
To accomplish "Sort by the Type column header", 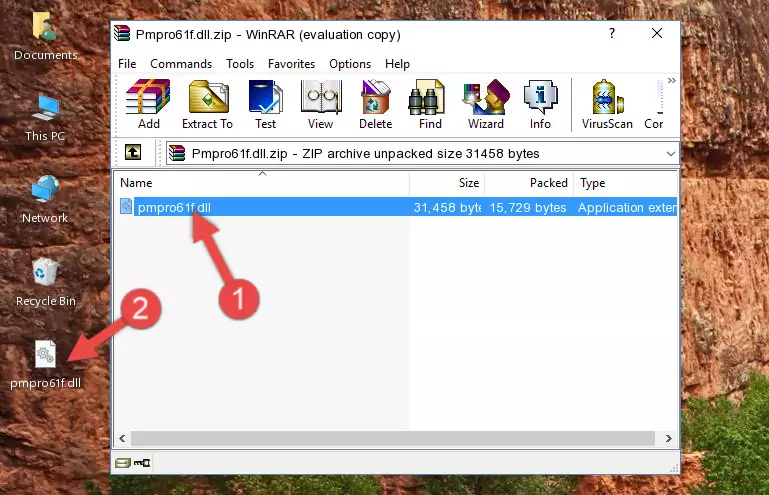I will (625, 183).
